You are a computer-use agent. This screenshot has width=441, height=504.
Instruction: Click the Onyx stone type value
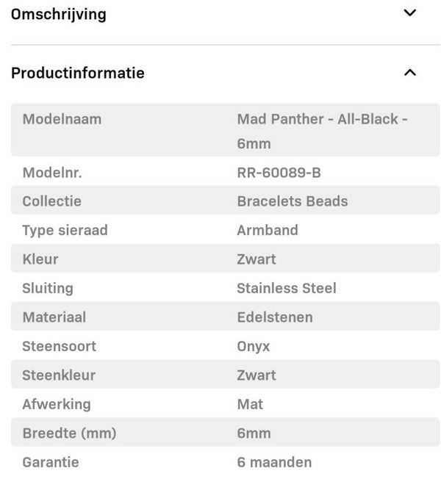point(253,346)
